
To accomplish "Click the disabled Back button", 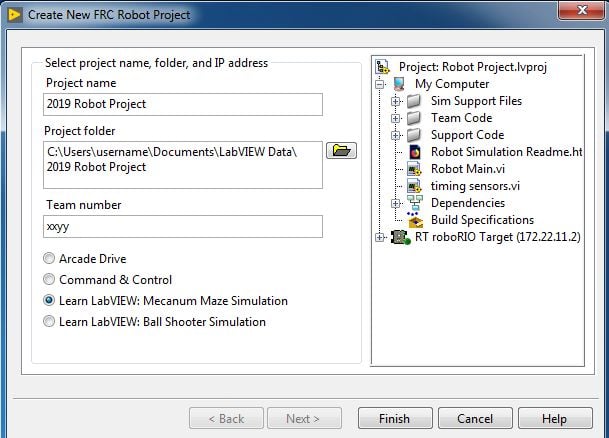I will pyautogui.click(x=226, y=418).
